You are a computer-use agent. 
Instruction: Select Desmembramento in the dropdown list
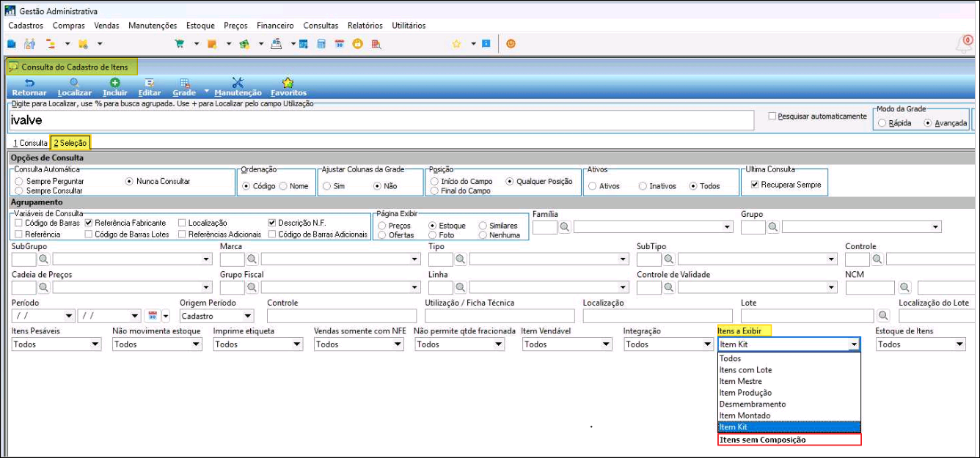(x=789, y=404)
